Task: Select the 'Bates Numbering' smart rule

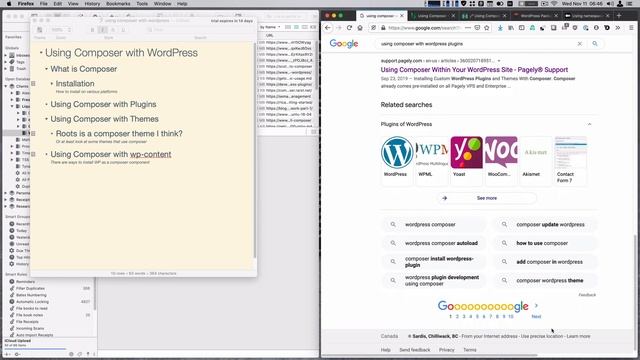Action: 31,295
